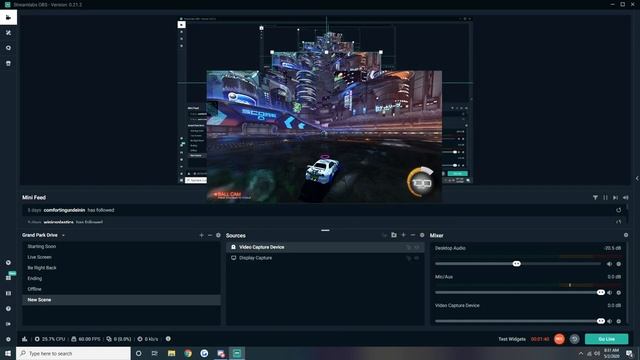Screen dimensions: 640x360
Task: Open Task View on the taskbar
Action: click(155, 353)
